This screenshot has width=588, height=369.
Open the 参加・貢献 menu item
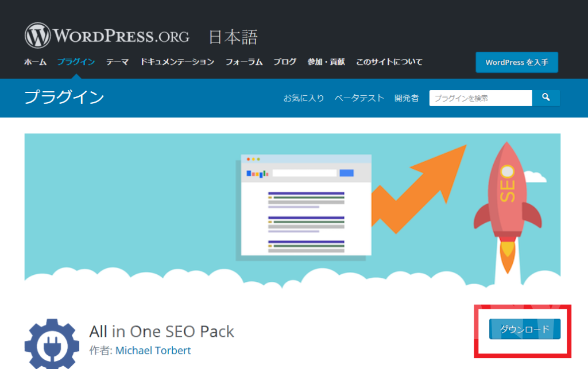click(x=326, y=62)
